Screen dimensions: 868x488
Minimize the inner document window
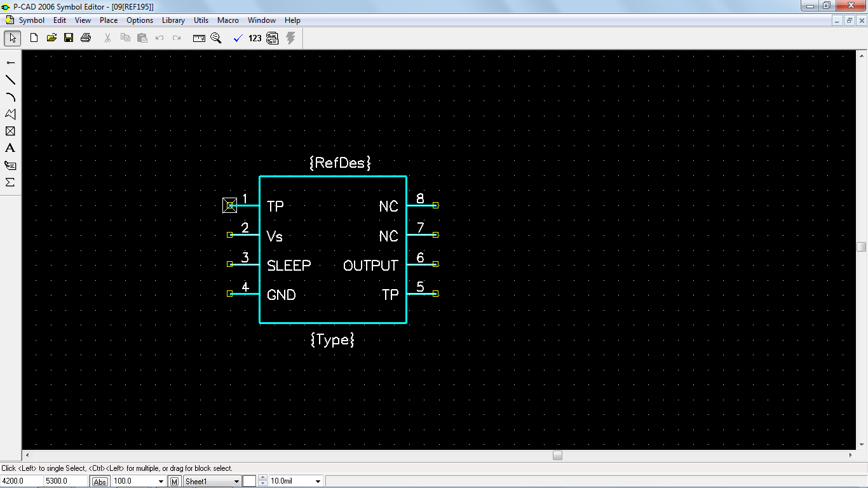[838, 20]
